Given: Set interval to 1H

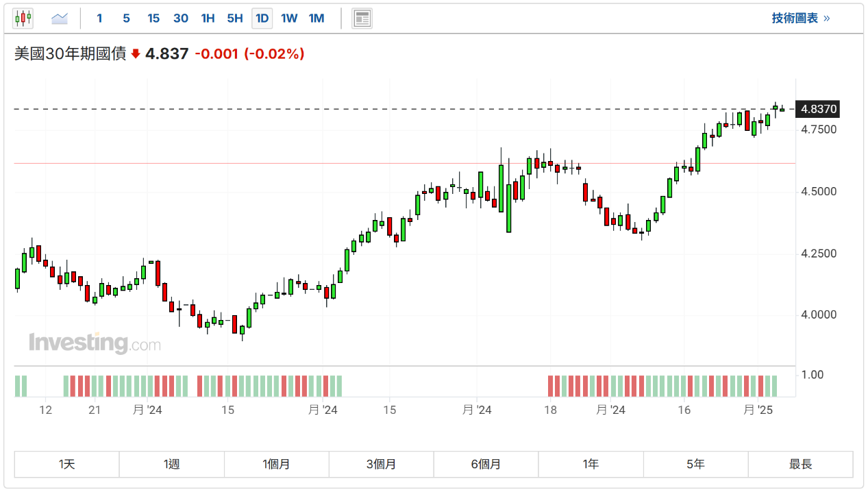Looking at the screenshot, I should pyautogui.click(x=208, y=19).
